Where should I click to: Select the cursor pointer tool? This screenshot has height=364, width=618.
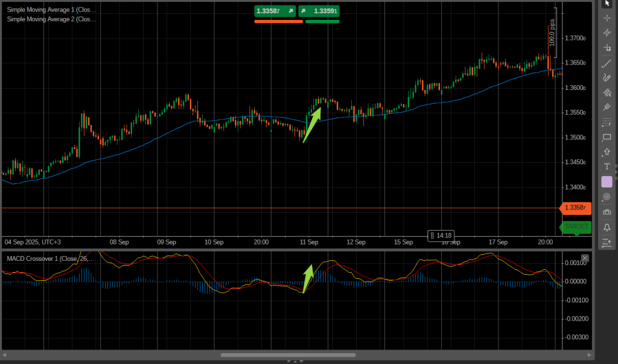[607, 3]
